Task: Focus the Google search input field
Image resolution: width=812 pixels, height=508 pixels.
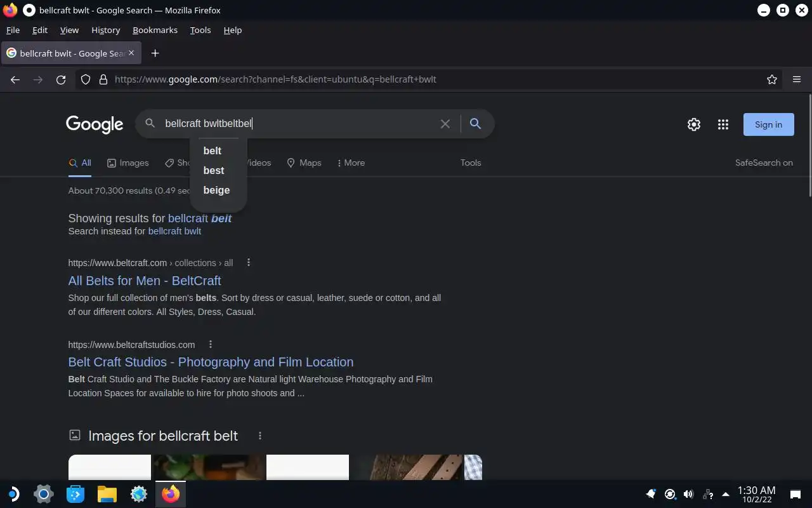Action: tap(298, 124)
